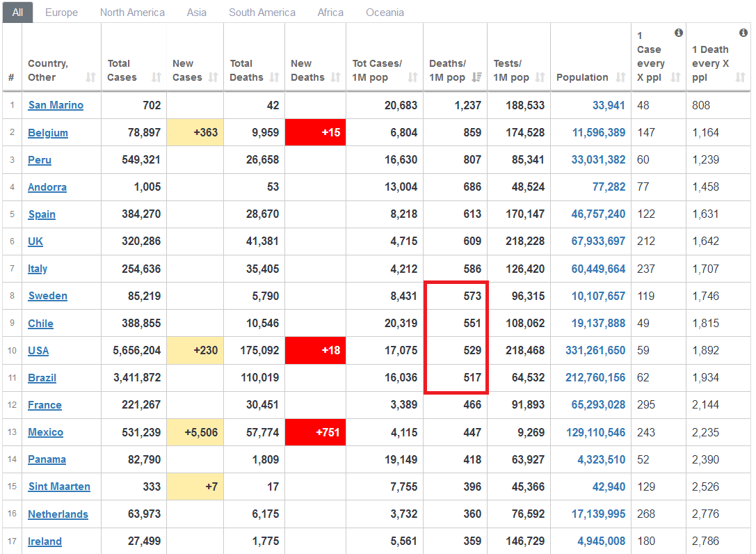Viewport: 756px width, 554px height.
Task: Click sort arrows on New Cases column
Action: pyautogui.click(x=214, y=77)
